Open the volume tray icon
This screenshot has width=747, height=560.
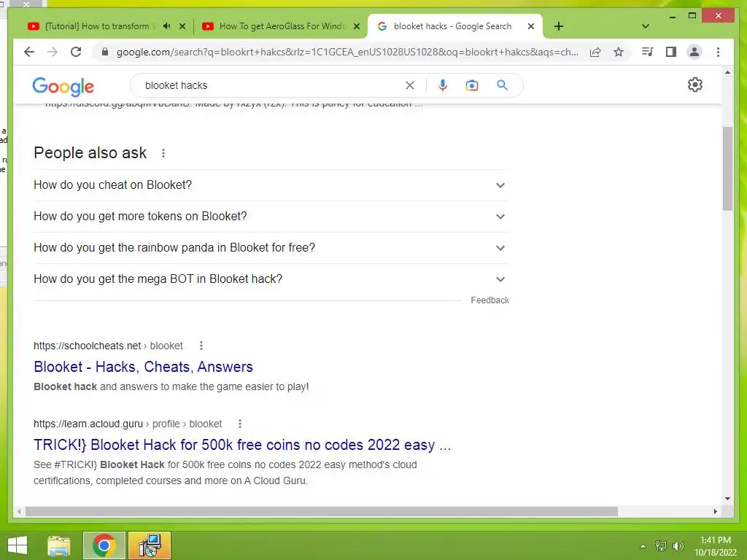pyautogui.click(x=678, y=546)
